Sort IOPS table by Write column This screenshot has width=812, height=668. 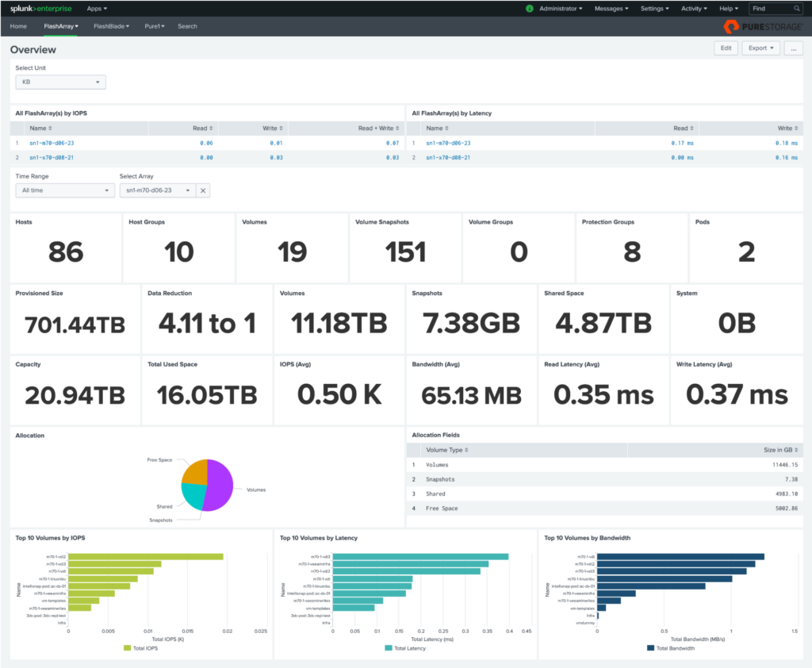(x=273, y=128)
